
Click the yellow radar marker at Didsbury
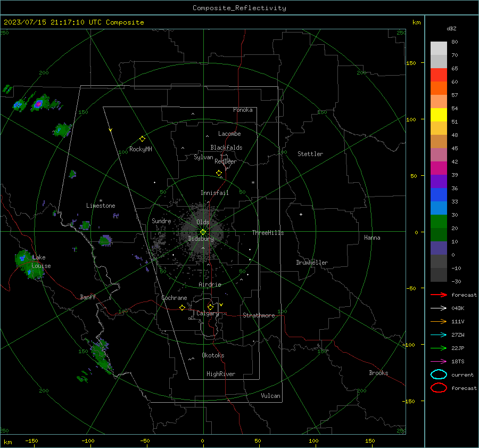click(x=203, y=232)
